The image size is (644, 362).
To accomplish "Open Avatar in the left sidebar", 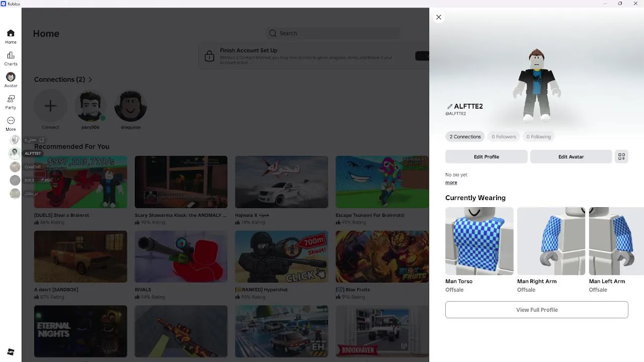I will point(11,80).
